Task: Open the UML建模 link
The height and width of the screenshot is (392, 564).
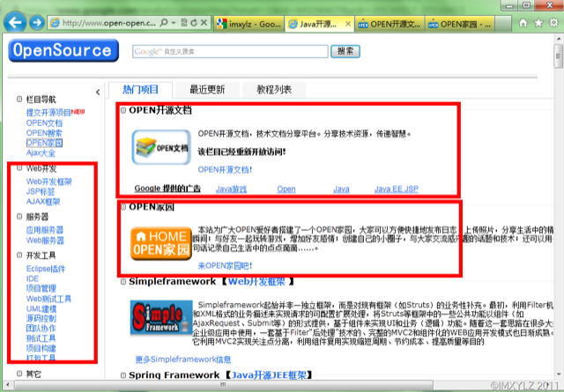Action: [41, 309]
